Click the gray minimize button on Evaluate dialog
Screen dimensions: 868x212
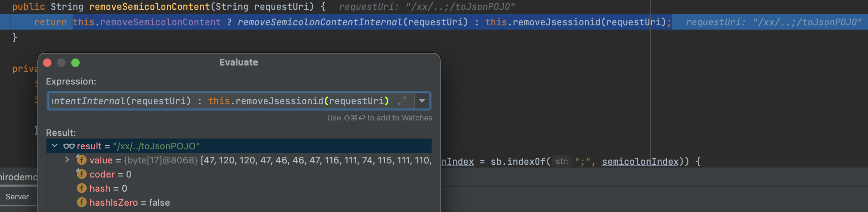click(61, 63)
